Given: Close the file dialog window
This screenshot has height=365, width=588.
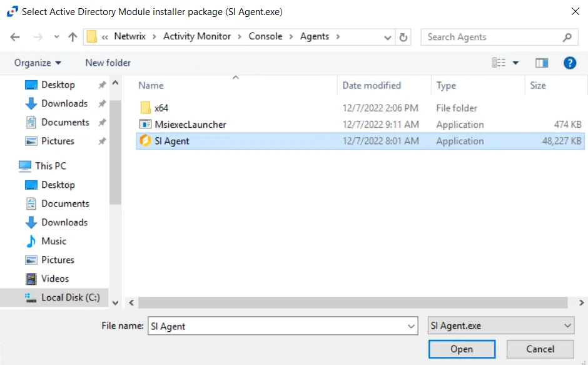Looking at the screenshot, I should pos(575,11).
